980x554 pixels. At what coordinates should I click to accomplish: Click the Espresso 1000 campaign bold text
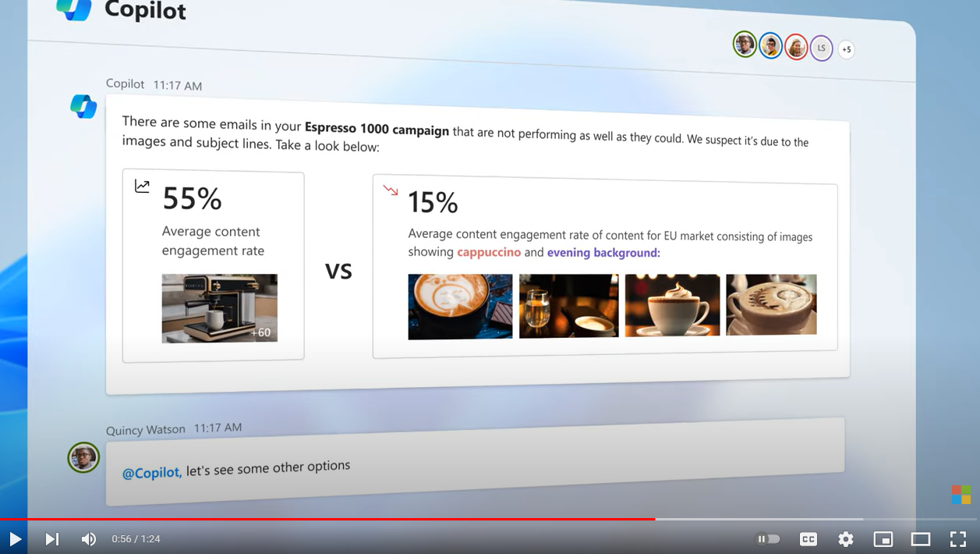tap(377, 129)
